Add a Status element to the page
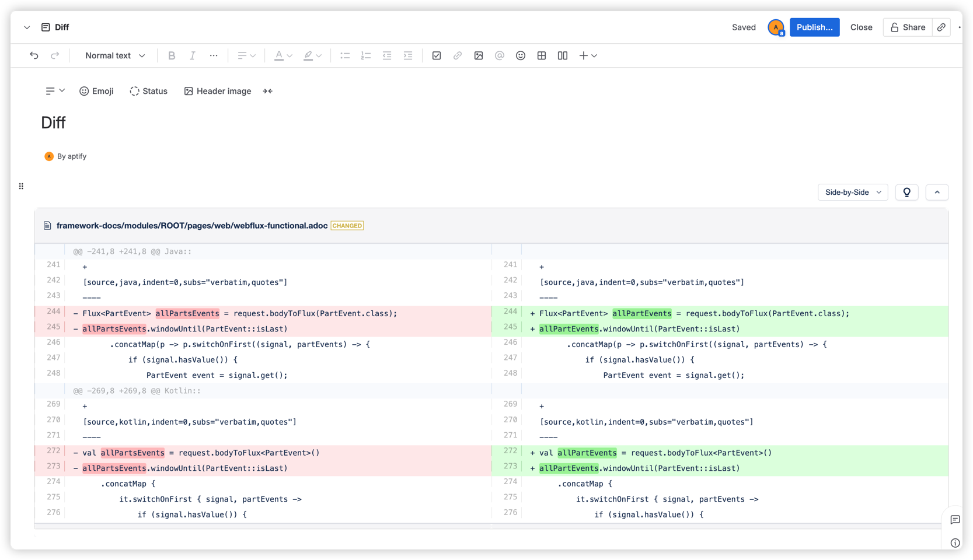 [x=148, y=91]
